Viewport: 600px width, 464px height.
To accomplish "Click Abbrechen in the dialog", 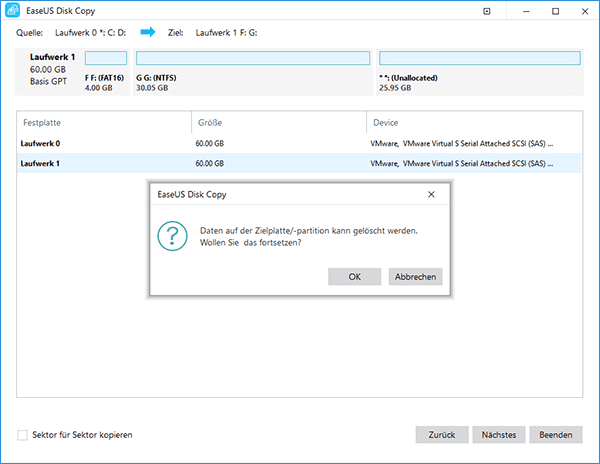I will 415,277.
